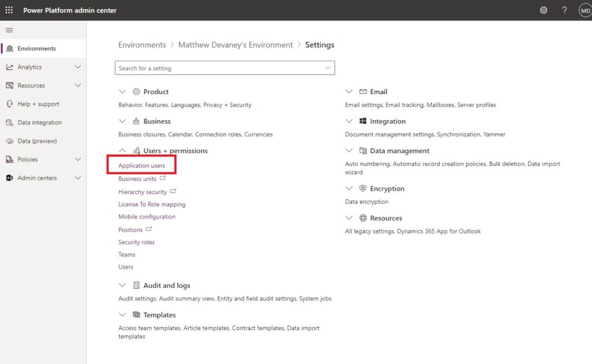
Task: Go to Matthew Devaney's Environment breadcrumb
Action: (235, 45)
